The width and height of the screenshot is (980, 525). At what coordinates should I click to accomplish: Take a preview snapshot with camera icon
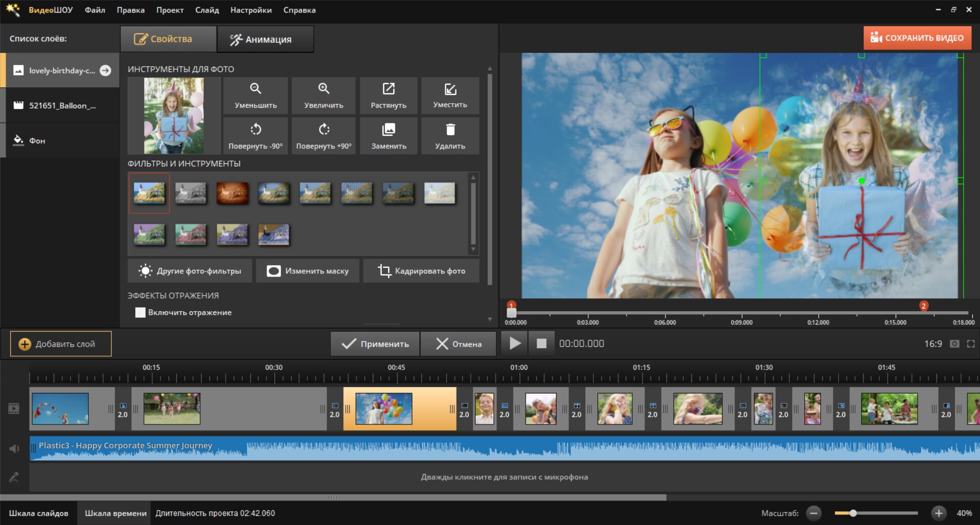(x=954, y=344)
